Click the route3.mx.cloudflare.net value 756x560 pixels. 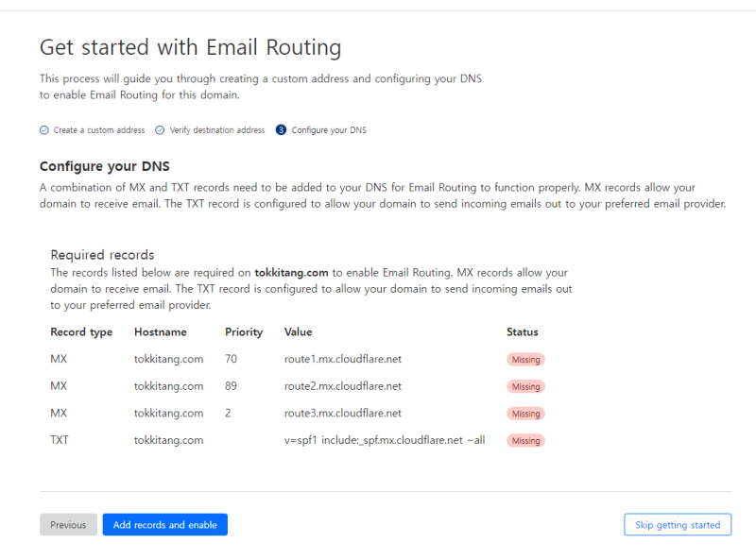(343, 414)
